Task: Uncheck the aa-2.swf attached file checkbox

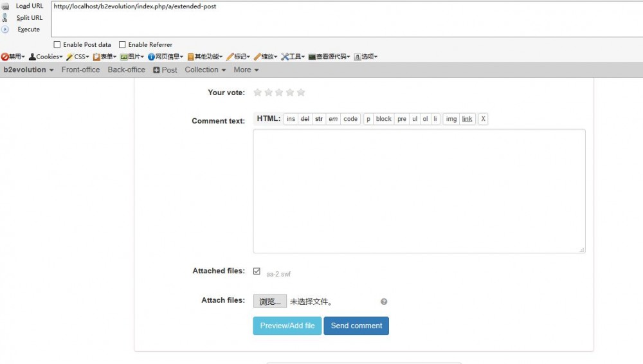Action: [257, 271]
